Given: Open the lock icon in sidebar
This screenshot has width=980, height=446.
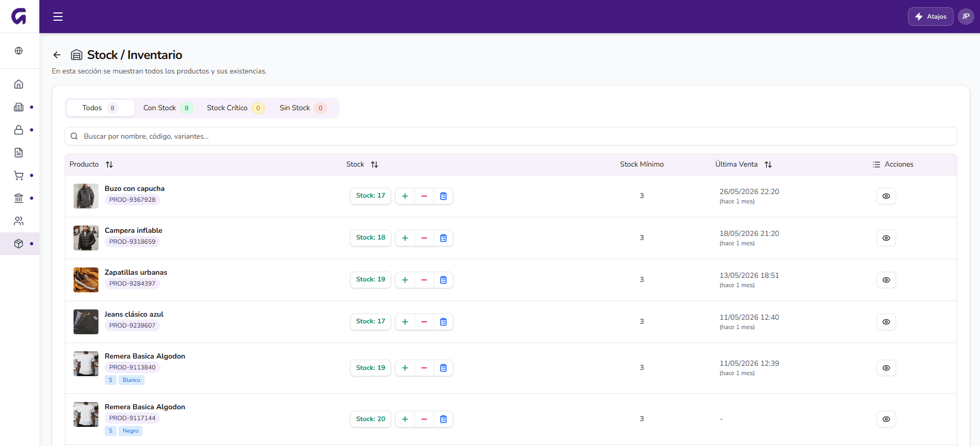Looking at the screenshot, I should pyautogui.click(x=19, y=130).
